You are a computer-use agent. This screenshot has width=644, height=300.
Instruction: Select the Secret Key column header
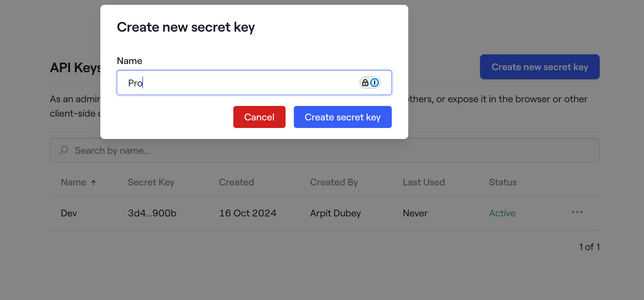151,182
